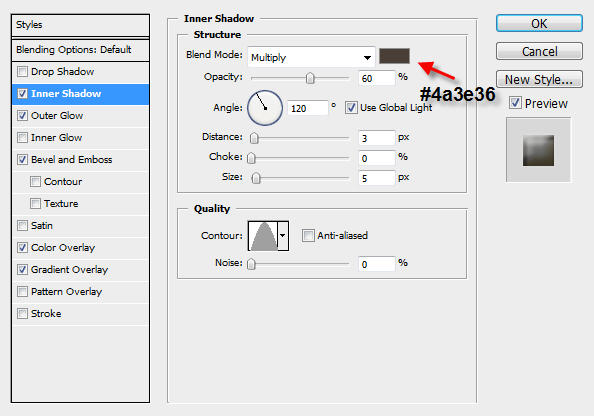Select Blending Options: Default

80,50
